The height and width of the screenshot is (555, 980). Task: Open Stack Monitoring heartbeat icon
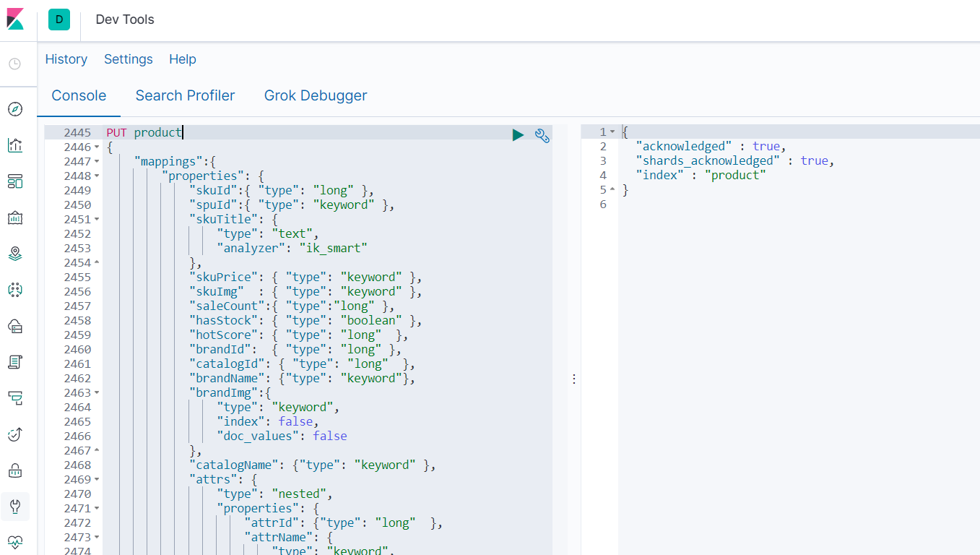coord(15,541)
